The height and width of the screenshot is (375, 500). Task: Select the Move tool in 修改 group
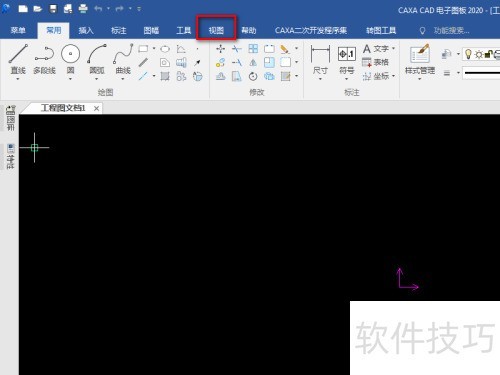click(220, 49)
